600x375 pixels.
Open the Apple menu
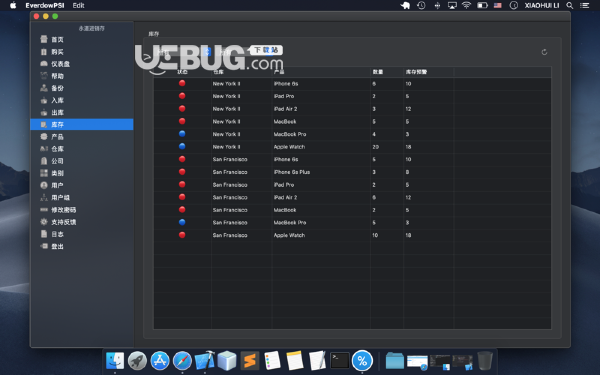point(13,5)
